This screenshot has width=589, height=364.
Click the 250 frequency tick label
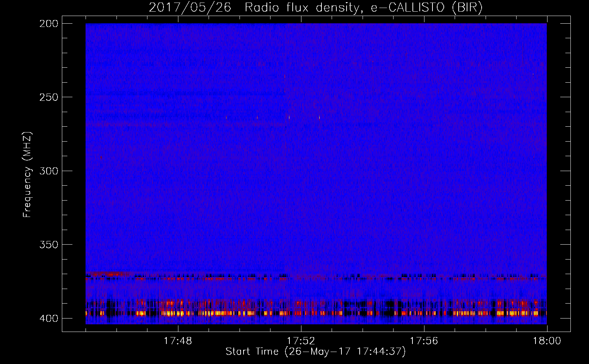(x=48, y=97)
